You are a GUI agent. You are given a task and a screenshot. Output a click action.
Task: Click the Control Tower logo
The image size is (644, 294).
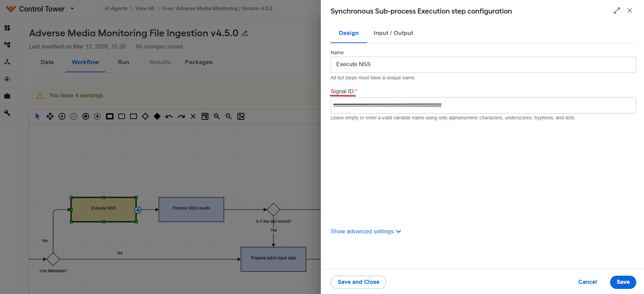tap(11, 9)
